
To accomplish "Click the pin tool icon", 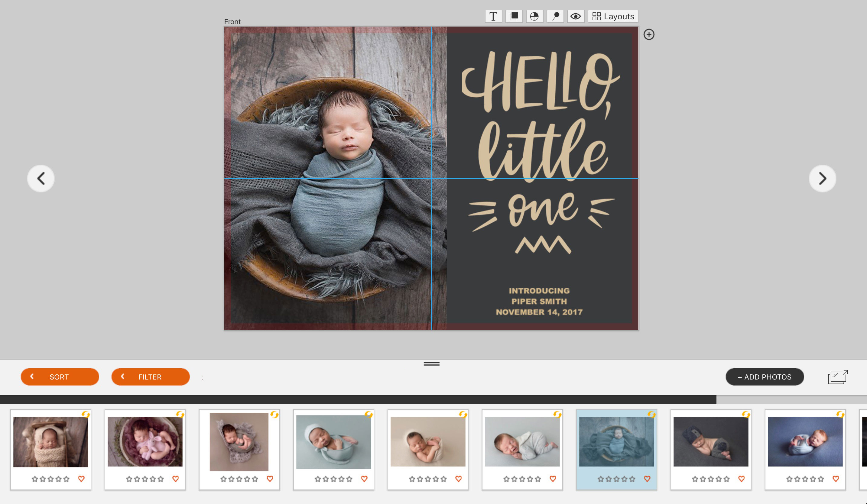I will (555, 16).
